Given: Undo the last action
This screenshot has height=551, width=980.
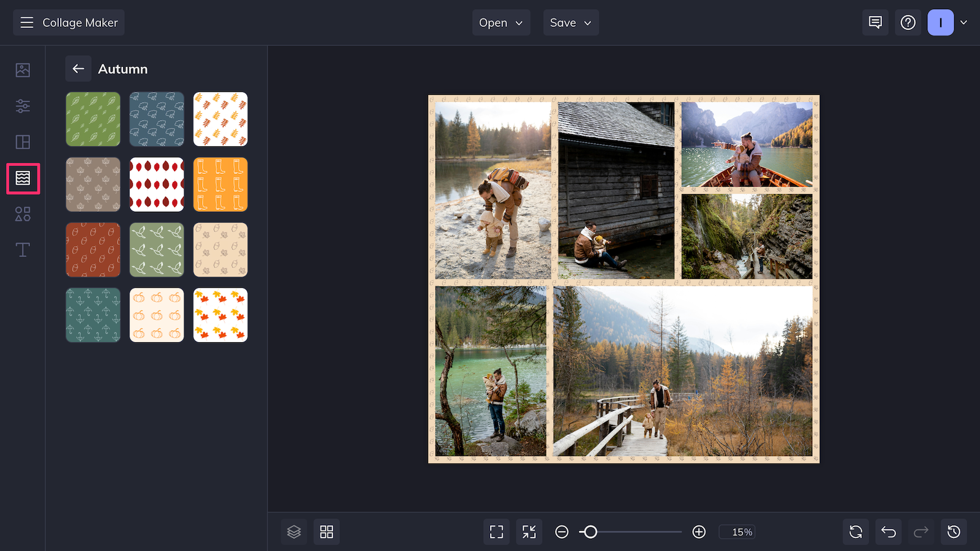Looking at the screenshot, I should [x=888, y=531].
